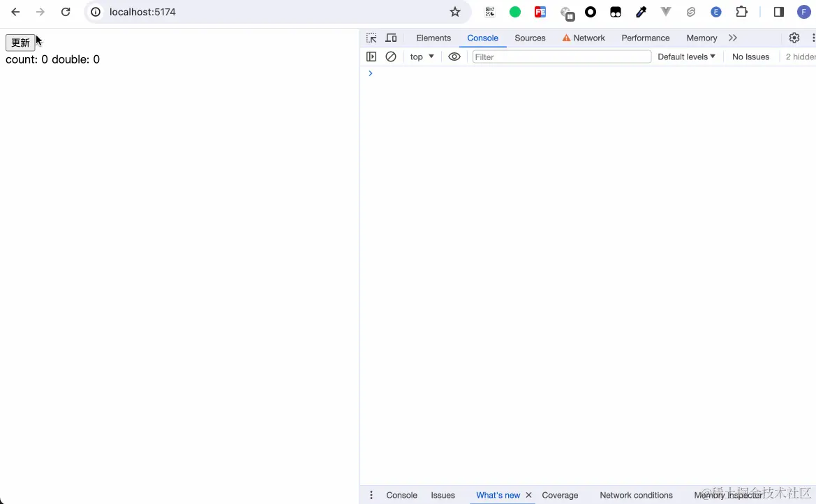Open the drawer three-dot menu
The width and height of the screenshot is (816, 504).
(x=371, y=495)
